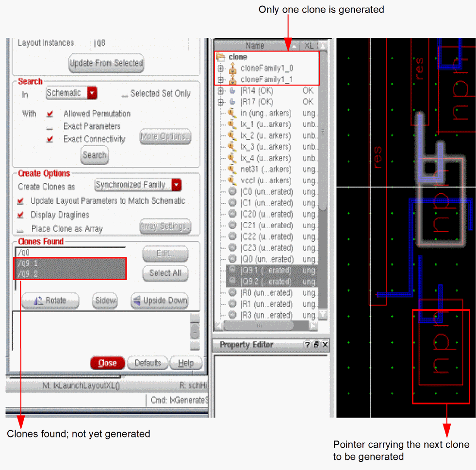The image size is (476, 470).
Task: Click the |Q0 ungenerated instance icon
Action: [232, 258]
